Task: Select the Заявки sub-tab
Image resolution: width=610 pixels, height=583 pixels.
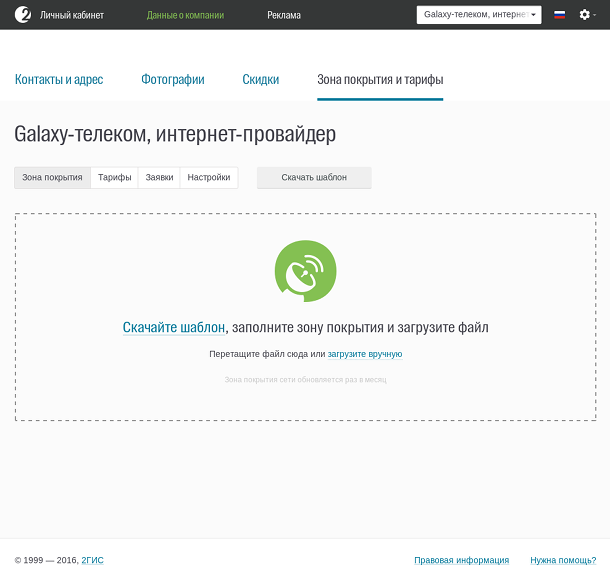Action: [159, 177]
